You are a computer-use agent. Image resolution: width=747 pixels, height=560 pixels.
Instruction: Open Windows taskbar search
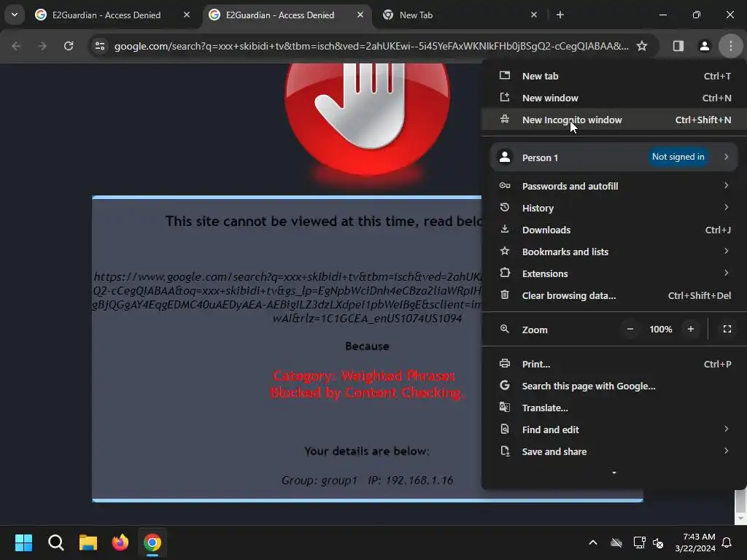pyautogui.click(x=55, y=542)
